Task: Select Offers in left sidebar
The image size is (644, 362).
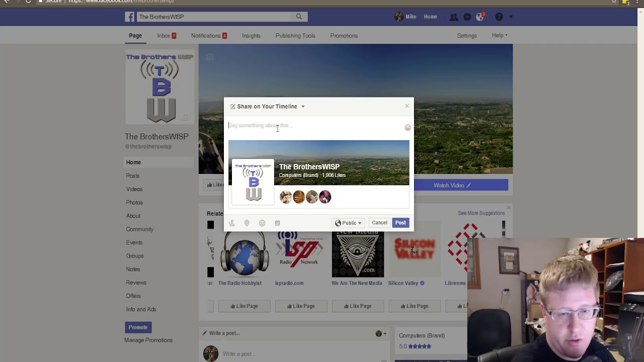Action: [x=133, y=296]
